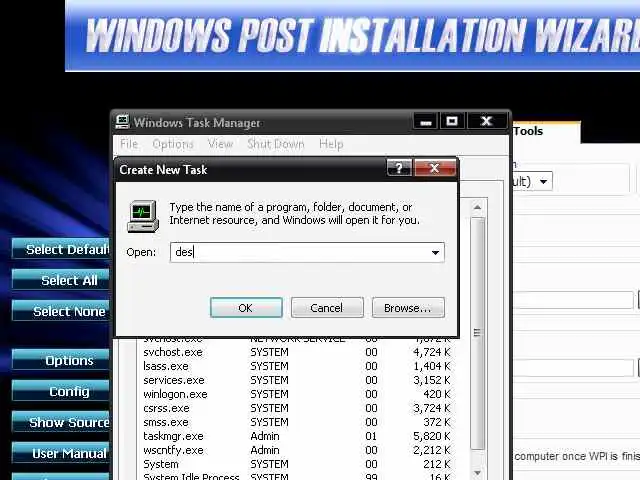Click Select None in the WPI sidebar
Screen dimensions: 640x480
[61, 311]
